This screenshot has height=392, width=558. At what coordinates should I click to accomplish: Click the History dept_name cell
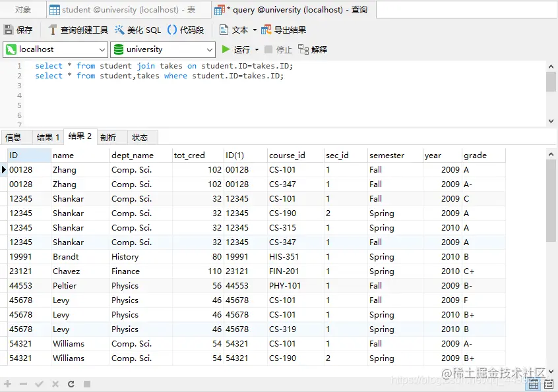141,256
